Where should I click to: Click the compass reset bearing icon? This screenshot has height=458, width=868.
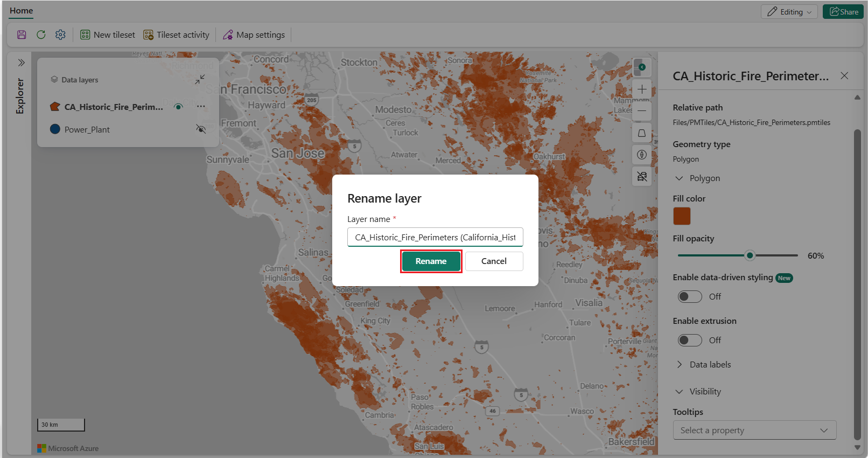pos(642,155)
